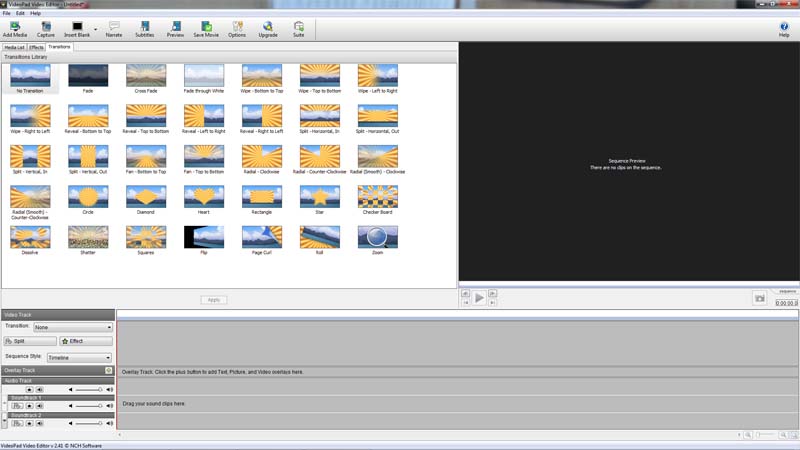Viewport: 800px width, 450px height.
Task: Toggle Soundtrack 1 solo button
Action: tap(29, 406)
